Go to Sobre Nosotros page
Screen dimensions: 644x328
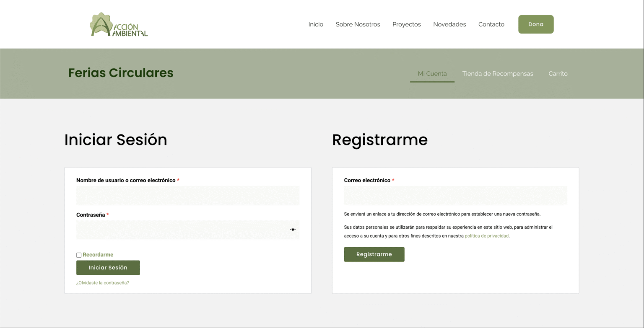(x=358, y=24)
